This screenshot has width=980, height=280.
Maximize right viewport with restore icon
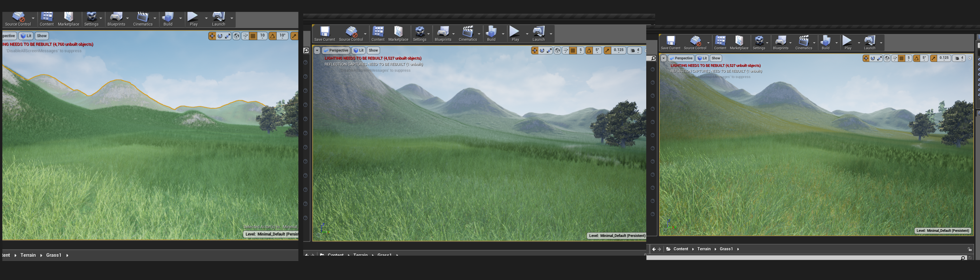pyautogui.click(x=970, y=58)
